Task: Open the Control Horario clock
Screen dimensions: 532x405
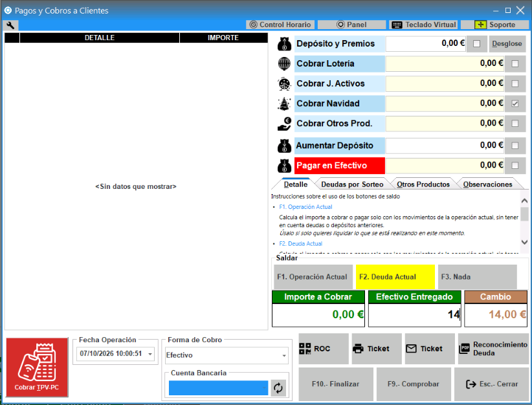Action: point(280,25)
